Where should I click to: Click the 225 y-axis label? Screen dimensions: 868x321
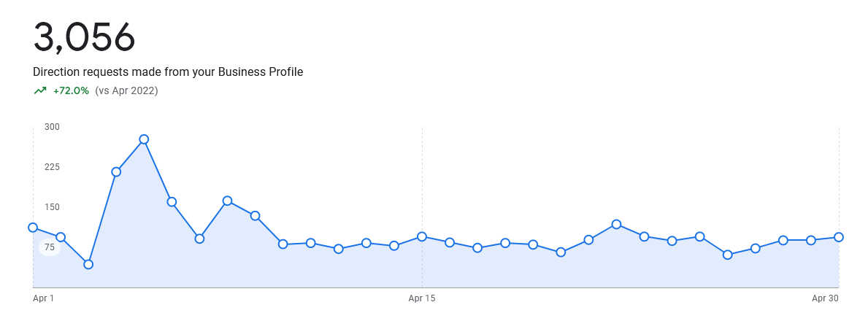click(x=52, y=167)
